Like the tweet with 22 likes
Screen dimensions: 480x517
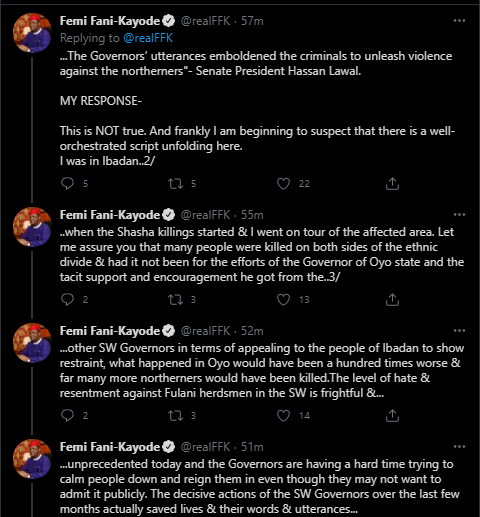pos(283,183)
